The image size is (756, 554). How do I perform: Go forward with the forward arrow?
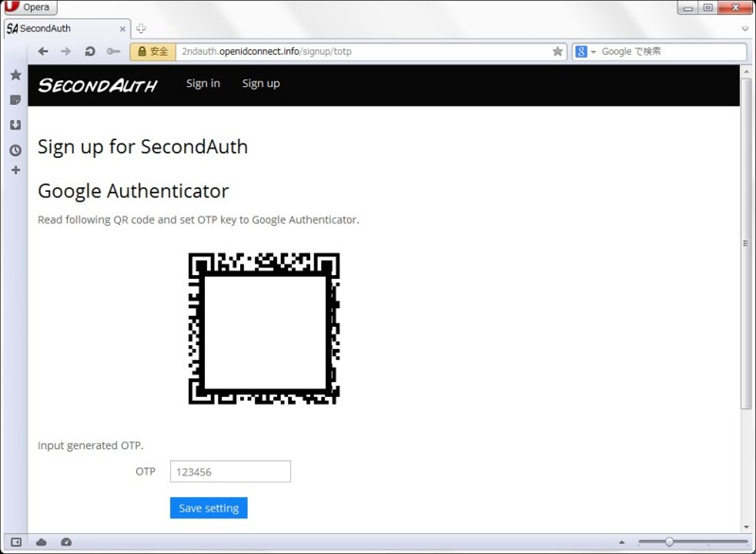(66, 51)
